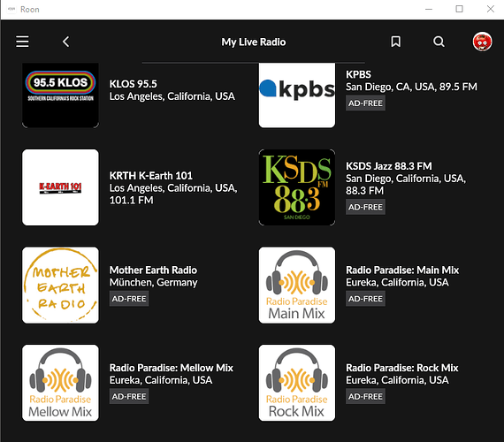Select Radio Paradise: Mellow Mix title
Viewport: 504px width, 442px height.
(171, 368)
